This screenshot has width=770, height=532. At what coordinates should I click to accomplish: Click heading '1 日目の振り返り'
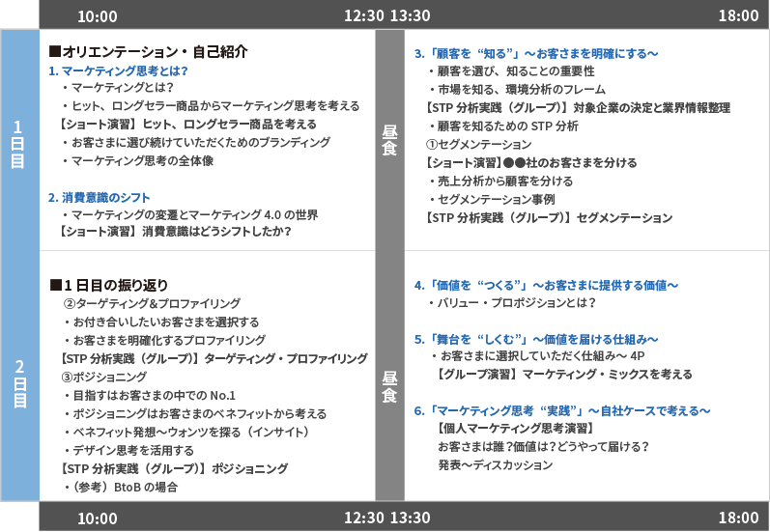point(109,285)
